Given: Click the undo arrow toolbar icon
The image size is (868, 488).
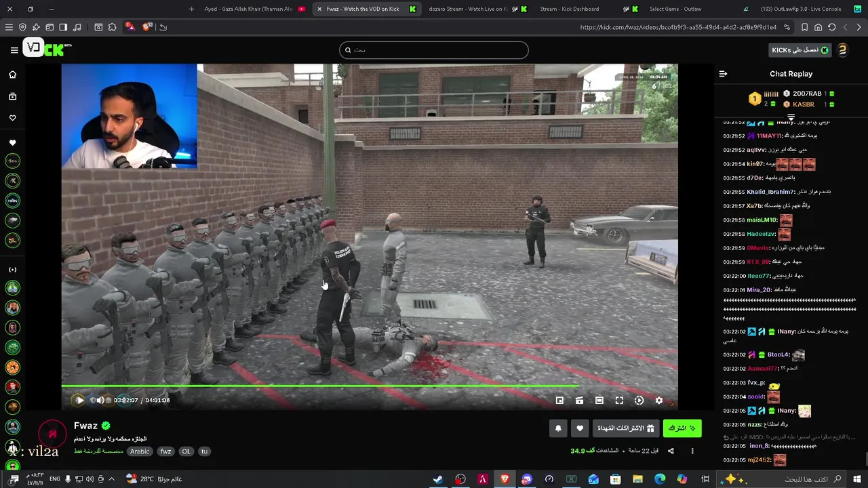Looking at the screenshot, I should tap(163, 27).
